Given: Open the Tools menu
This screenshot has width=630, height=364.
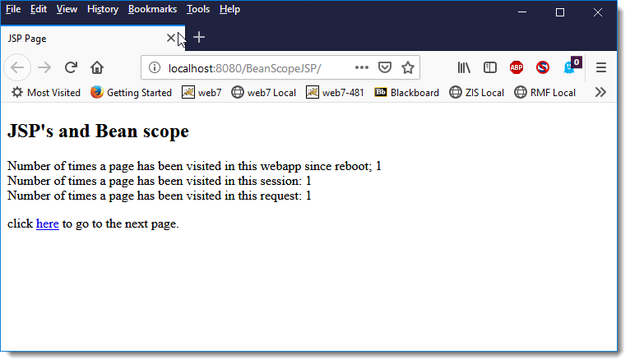Looking at the screenshot, I should tap(198, 9).
